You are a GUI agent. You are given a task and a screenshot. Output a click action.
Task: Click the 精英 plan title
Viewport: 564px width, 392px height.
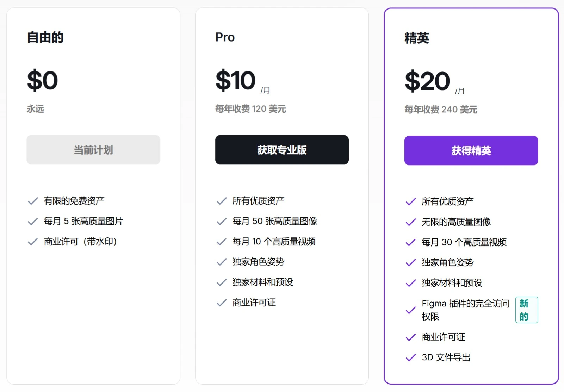417,38
